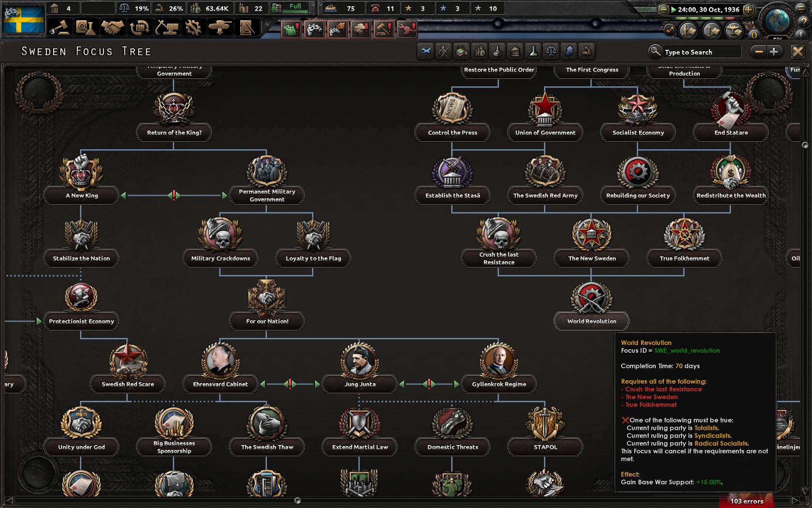Viewport: 812px width, 508px height.
Task: Open the Trade menu with circular-arrows icon
Action: [x=139, y=28]
